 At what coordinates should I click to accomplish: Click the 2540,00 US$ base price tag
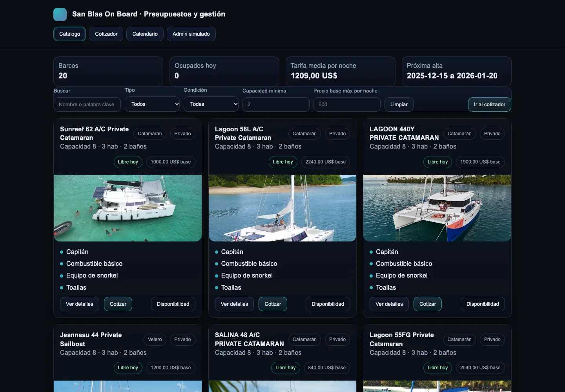click(480, 368)
